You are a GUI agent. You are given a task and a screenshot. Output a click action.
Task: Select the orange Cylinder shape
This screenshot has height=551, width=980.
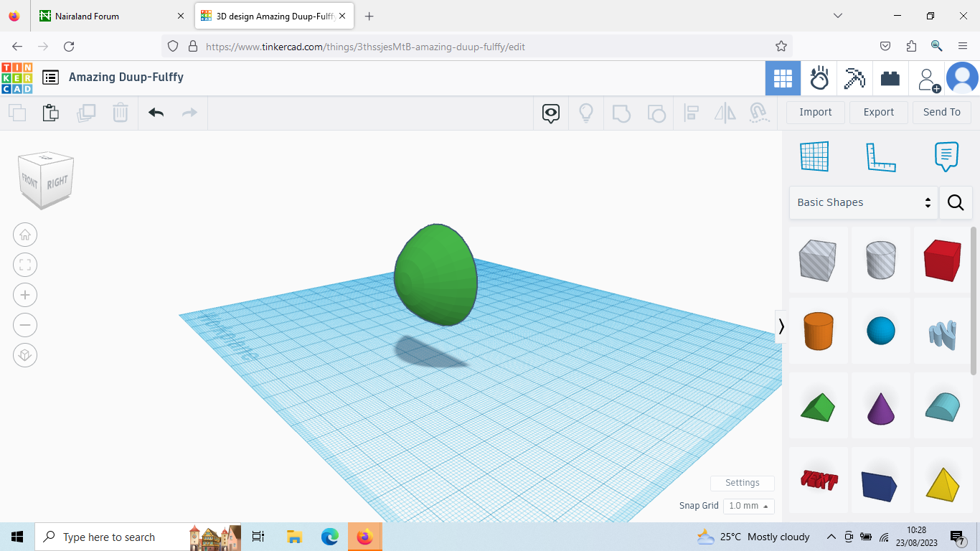819,331
